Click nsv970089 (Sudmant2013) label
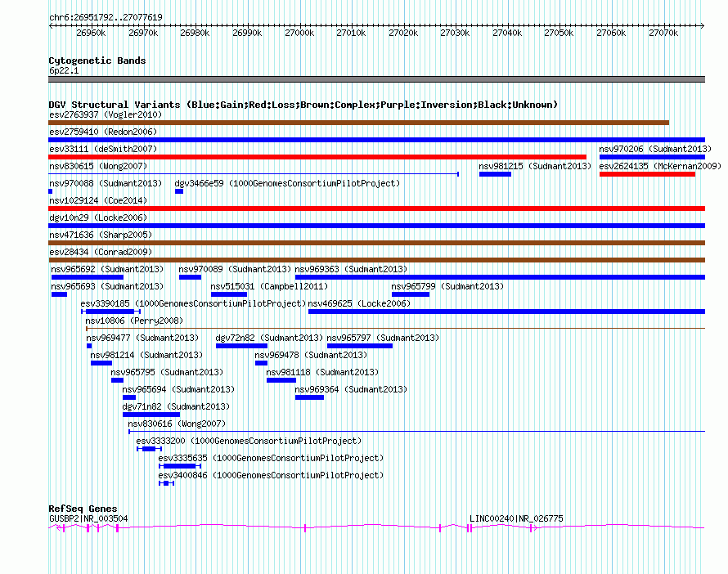 pos(235,269)
